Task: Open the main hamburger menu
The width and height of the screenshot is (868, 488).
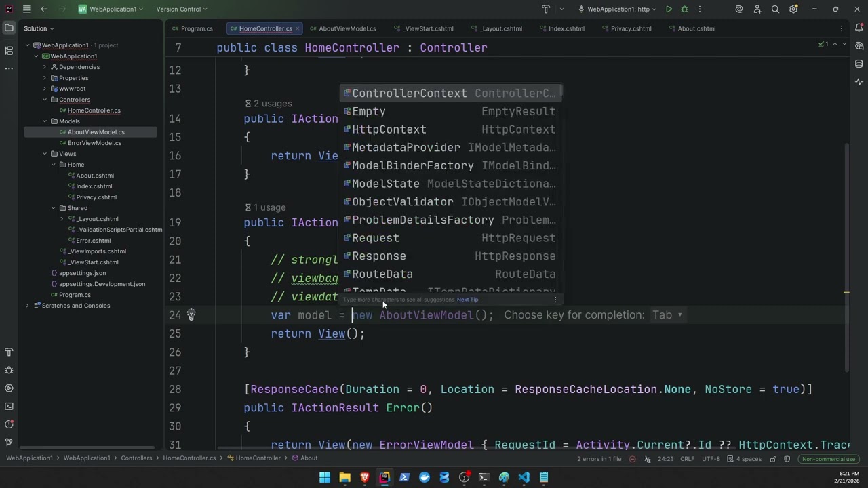Action: click(26, 9)
